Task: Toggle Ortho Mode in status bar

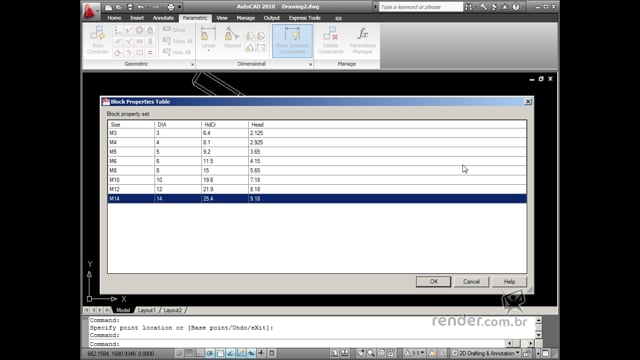Action: click(x=200, y=353)
